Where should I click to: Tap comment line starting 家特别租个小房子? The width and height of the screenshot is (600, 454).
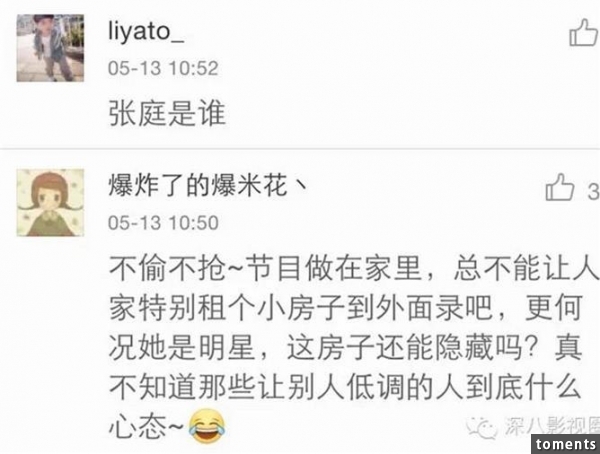[346, 309]
